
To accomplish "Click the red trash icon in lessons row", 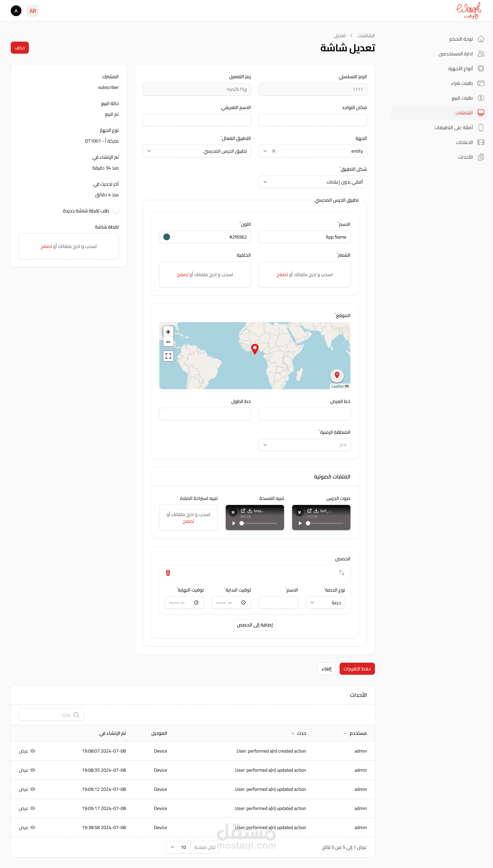I will 168,573.
